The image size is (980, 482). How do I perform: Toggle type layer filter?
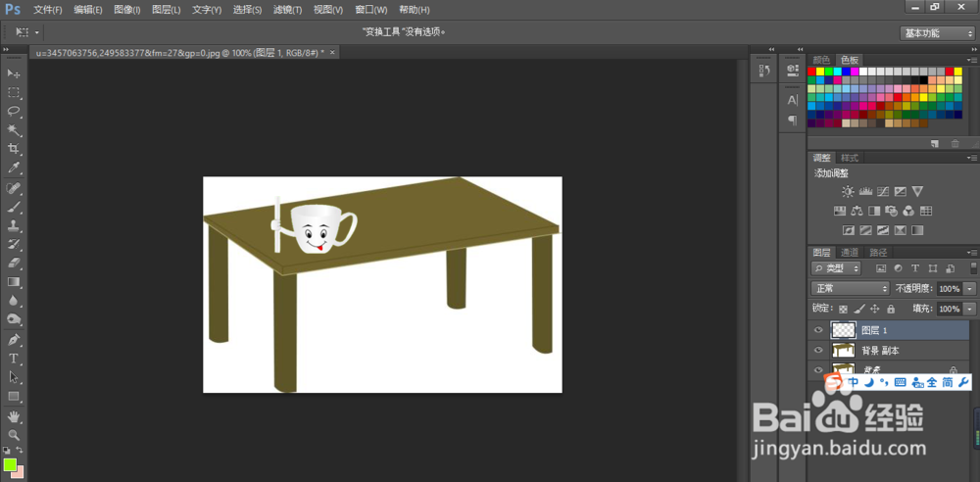point(915,268)
